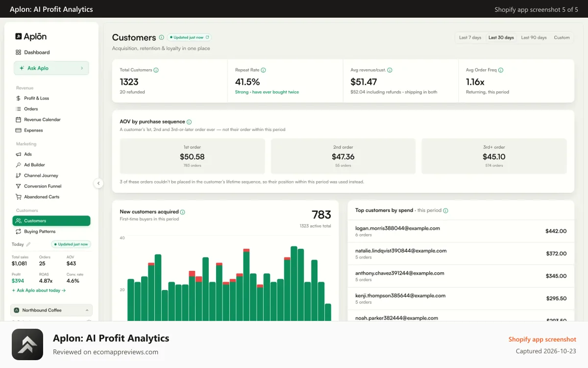Select the Customers sidebar item

click(51, 221)
